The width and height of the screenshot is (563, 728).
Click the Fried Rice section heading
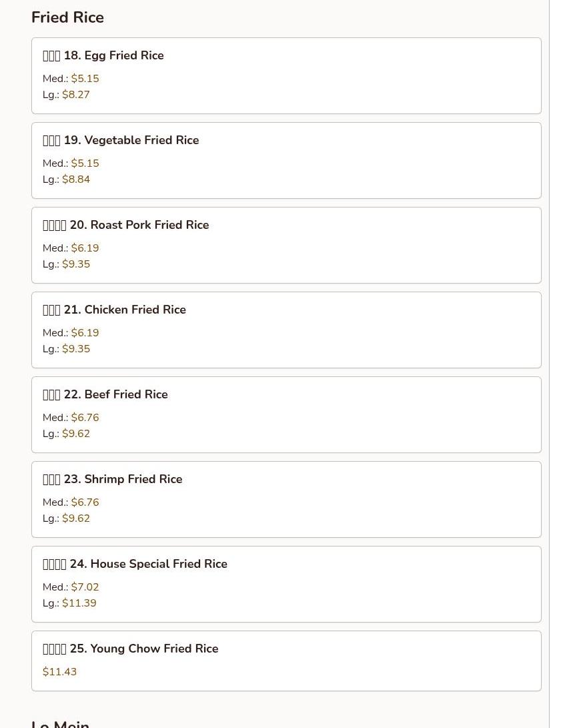[x=67, y=18]
